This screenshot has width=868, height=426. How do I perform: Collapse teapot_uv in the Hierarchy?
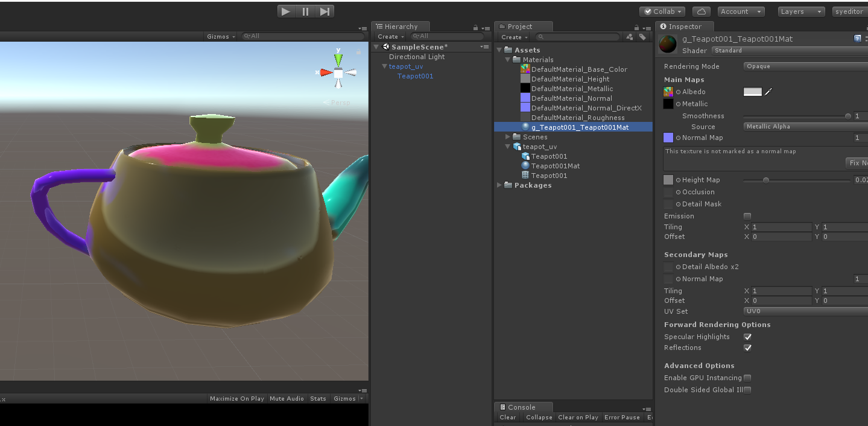pos(384,66)
